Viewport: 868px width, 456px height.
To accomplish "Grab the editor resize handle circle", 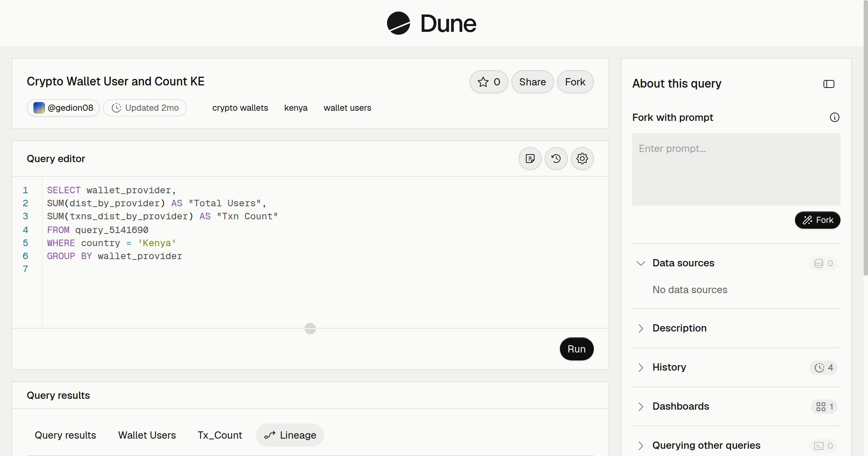I will 310,329.
